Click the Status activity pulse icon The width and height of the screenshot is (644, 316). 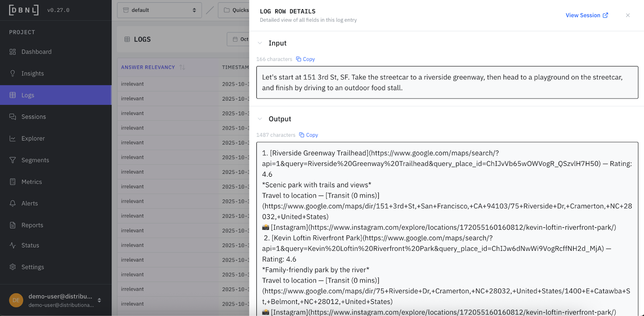pyautogui.click(x=12, y=246)
